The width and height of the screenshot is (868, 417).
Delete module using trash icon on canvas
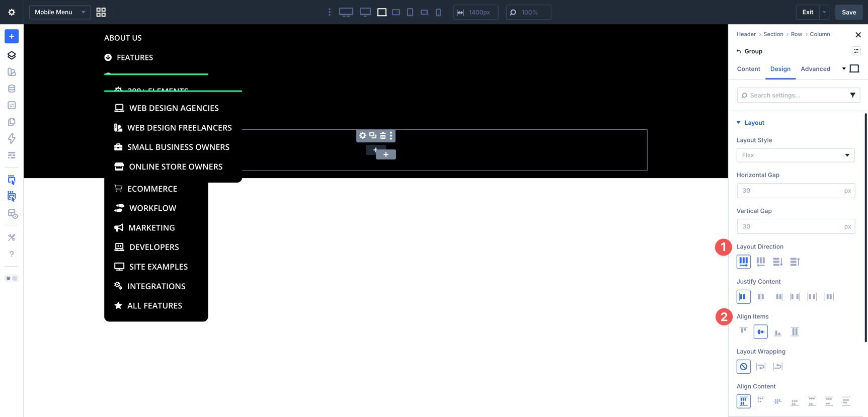[382, 135]
